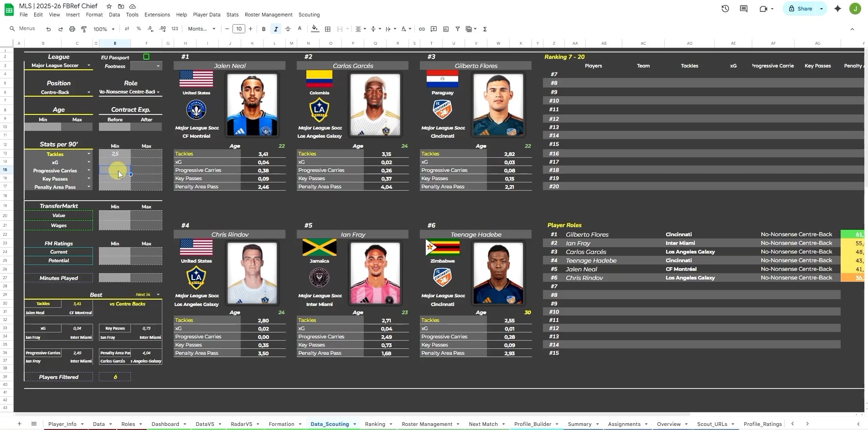868x430 pixels.
Task: Open version history clock icon
Action: [x=725, y=9]
